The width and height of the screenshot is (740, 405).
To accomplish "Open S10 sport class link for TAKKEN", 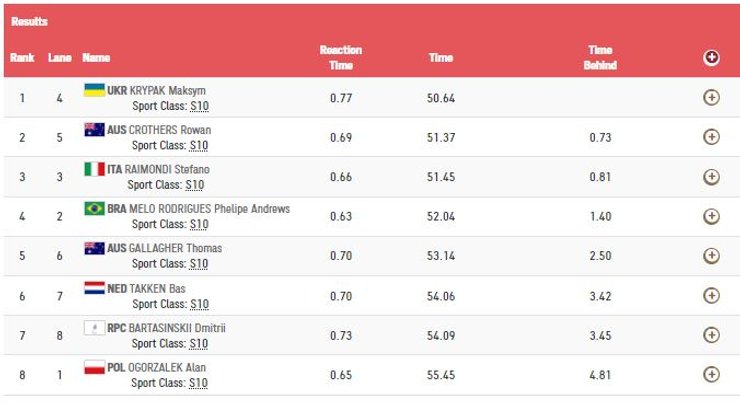I will coord(199,303).
